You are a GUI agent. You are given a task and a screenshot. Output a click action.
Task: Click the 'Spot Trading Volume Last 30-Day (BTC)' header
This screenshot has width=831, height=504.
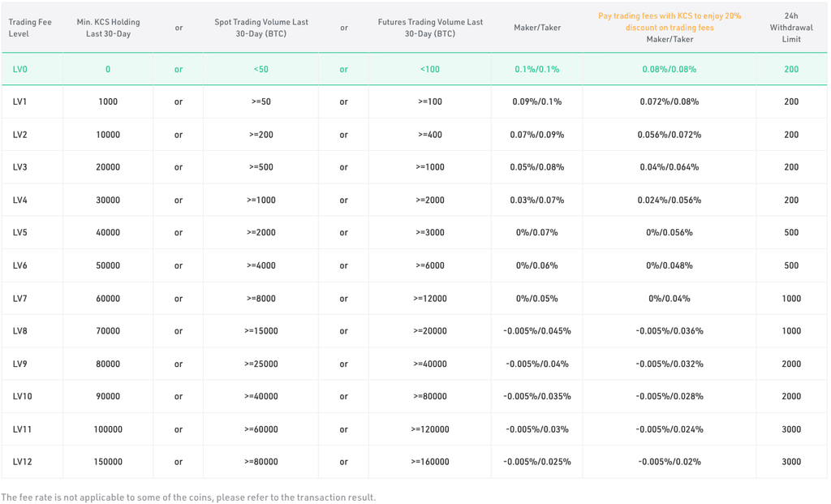point(260,28)
